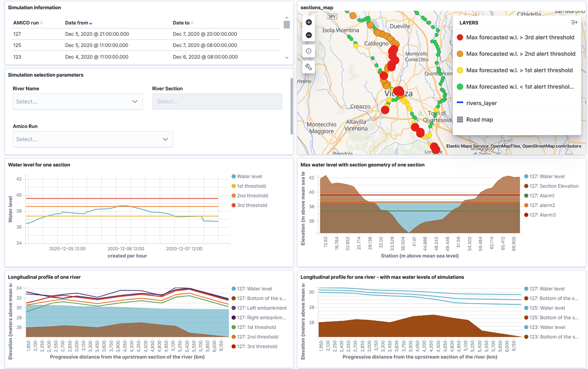Click the fit to data bounds map icon

(x=308, y=51)
